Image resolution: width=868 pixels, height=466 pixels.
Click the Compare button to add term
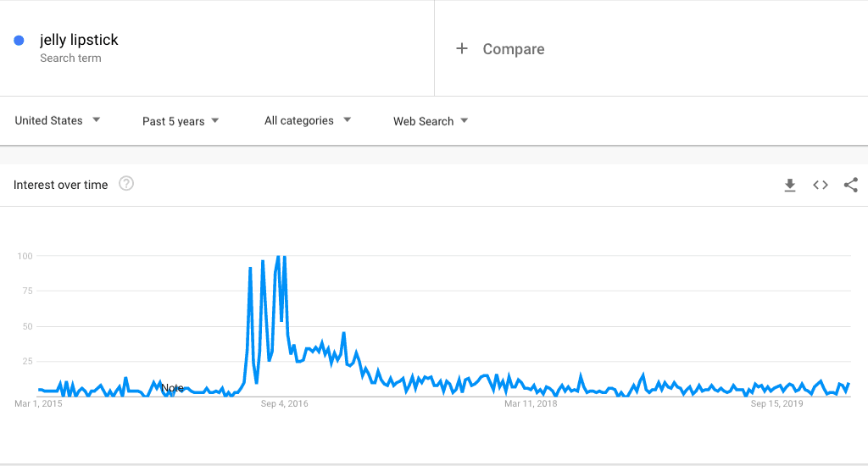point(500,48)
